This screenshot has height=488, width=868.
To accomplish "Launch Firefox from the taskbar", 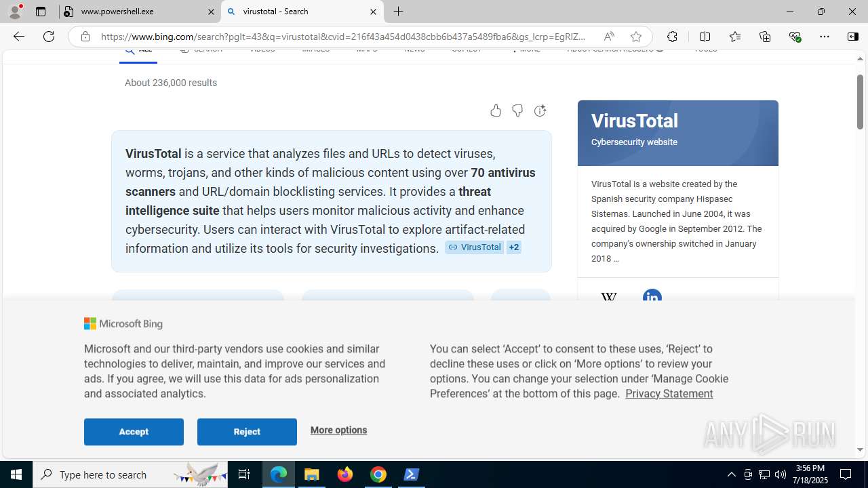I will tap(345, 474).
